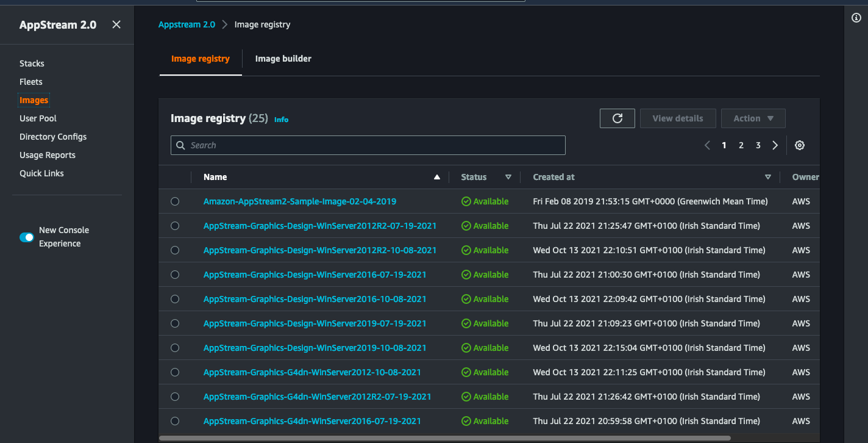The image size is (868, 443).
Task: Click the AppStream 2.0 sidebar title
Action: 58,25
